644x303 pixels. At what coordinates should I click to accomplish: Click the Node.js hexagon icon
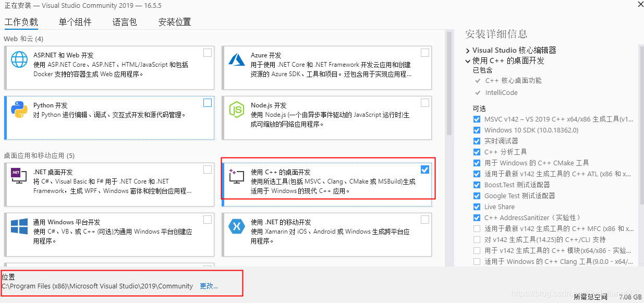[x=237, y=110]
